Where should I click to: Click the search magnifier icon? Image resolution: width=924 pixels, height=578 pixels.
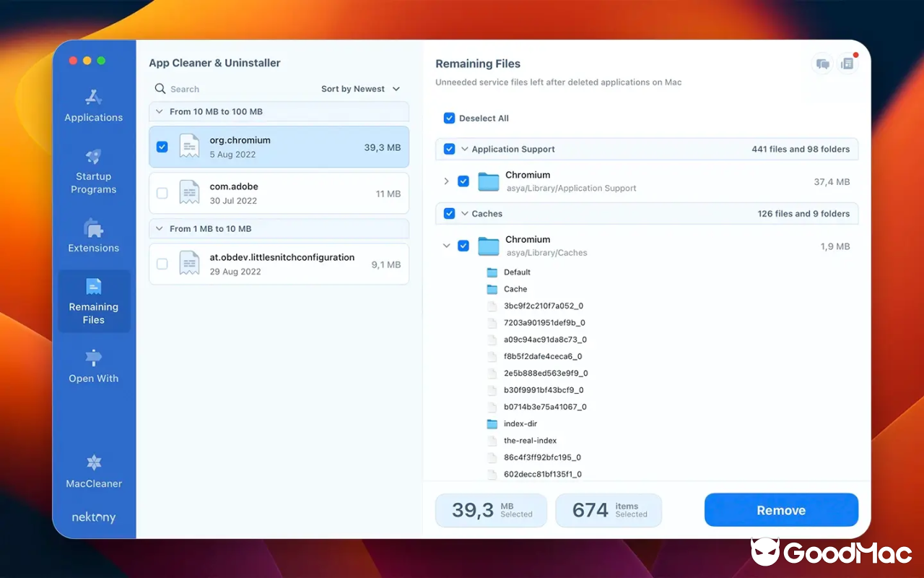click(160, 88)
